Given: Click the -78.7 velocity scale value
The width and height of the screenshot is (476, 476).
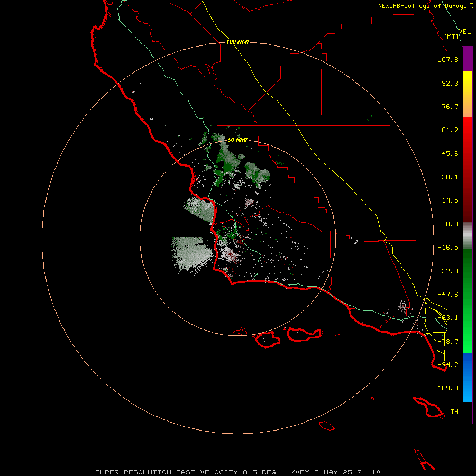Looking at the screenshot, I should [448, 342].
